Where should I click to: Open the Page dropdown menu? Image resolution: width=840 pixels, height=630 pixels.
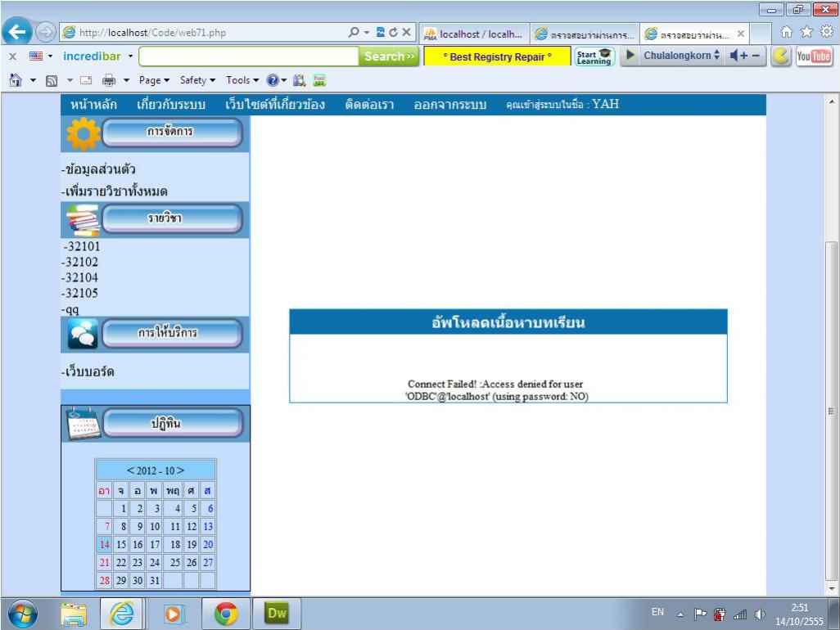pyautogui.click(x=154, y=80)
